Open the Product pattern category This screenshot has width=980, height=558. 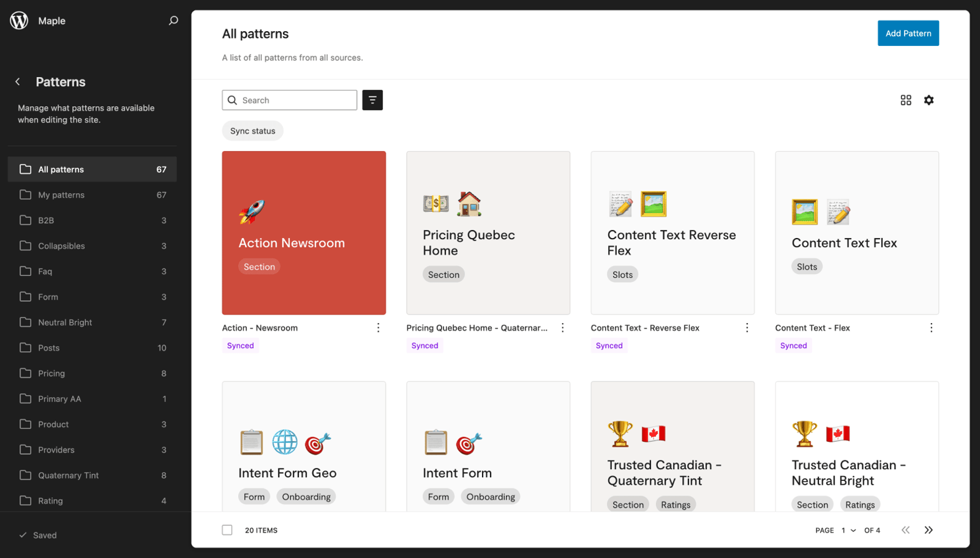pos(92,424)
